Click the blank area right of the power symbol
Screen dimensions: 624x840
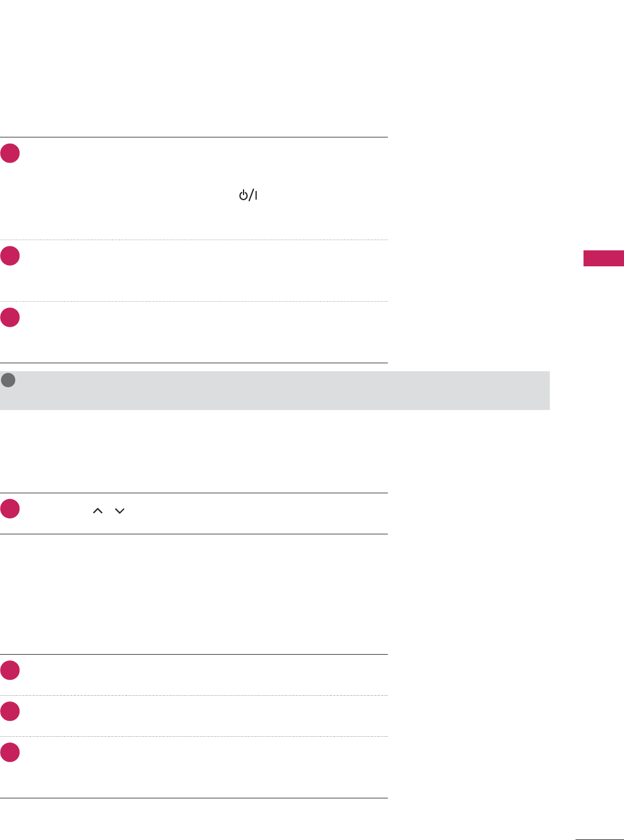(323, 196)
